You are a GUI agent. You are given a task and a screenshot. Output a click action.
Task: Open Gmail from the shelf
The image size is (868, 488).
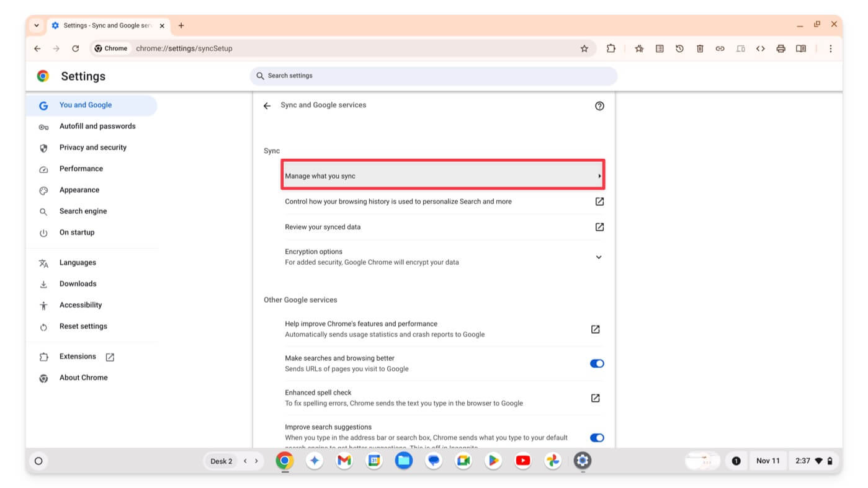coord(344,461)
